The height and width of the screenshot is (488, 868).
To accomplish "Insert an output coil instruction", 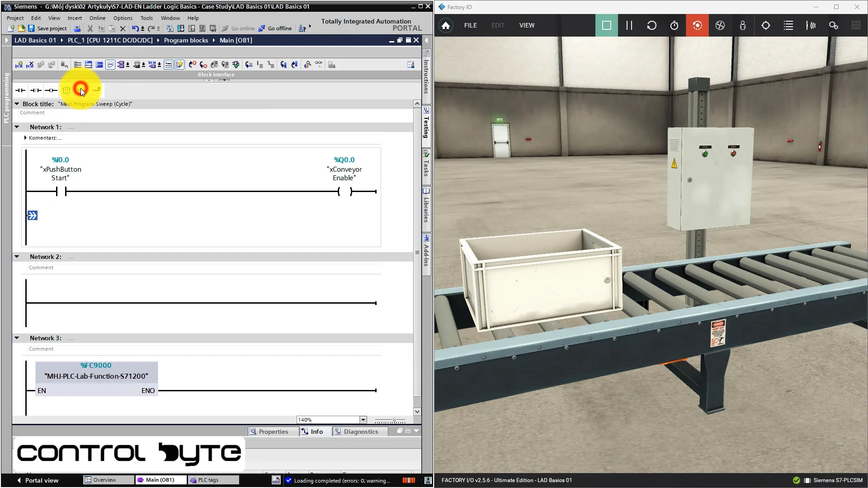I will 51,90.
